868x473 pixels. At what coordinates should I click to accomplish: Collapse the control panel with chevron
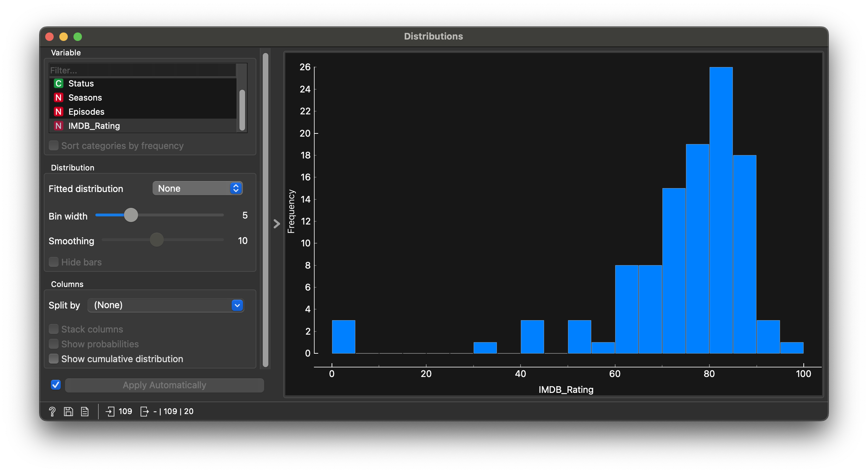pyautogui.click(x=277, y=223)
